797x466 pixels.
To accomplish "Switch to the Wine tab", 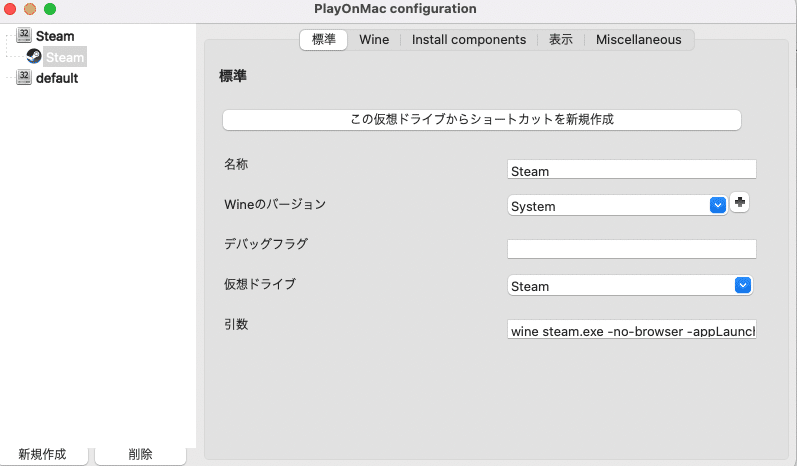I will 374,40.
